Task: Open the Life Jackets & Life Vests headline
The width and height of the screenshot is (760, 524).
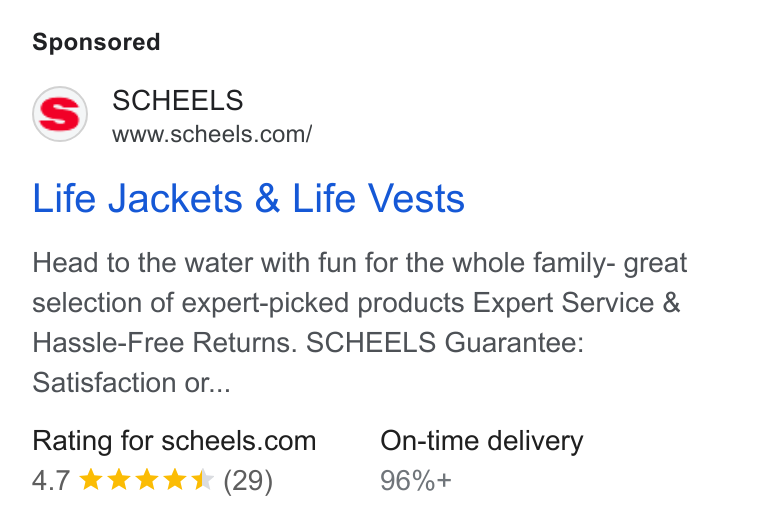Action: point(248,198)
